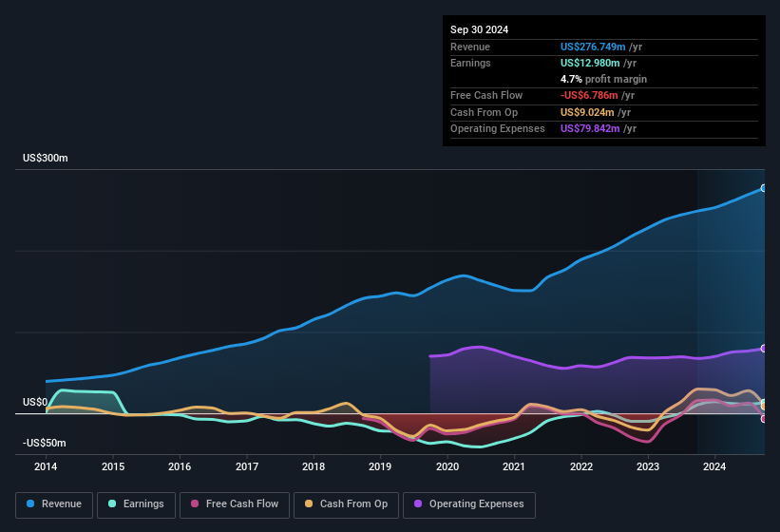Screen dimensions: 780x532
Task: Click the Sep 30 2024 tooltip date
Action: pyautogui.click(x=479, y=29)
